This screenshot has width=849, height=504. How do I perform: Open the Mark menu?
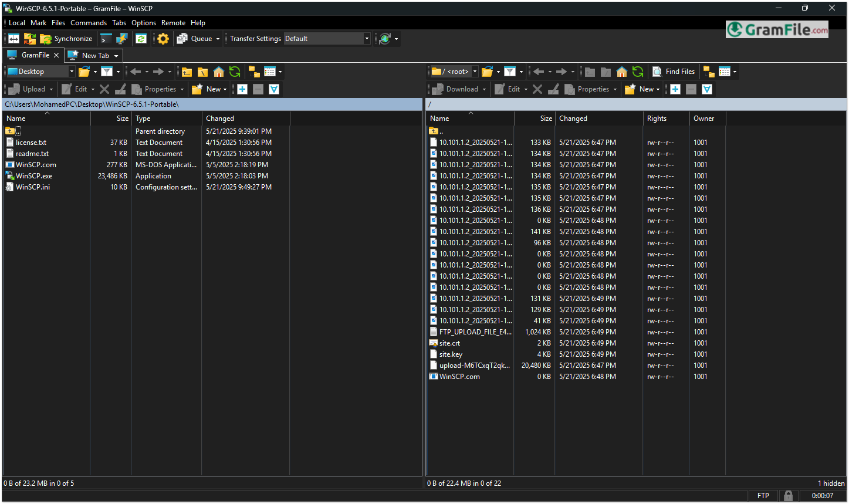(39, 23)
